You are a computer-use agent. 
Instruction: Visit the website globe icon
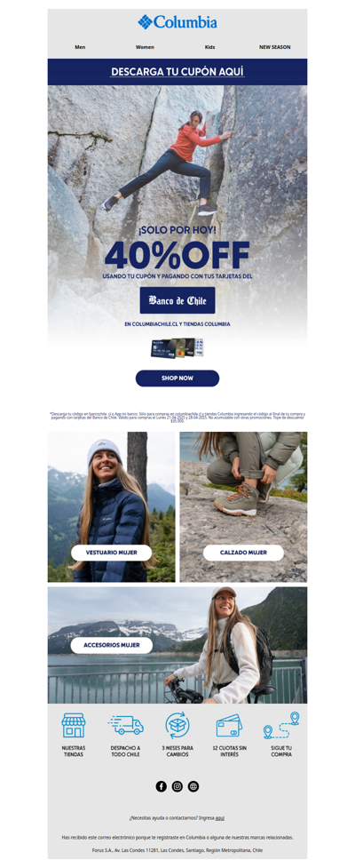point(193,786)
